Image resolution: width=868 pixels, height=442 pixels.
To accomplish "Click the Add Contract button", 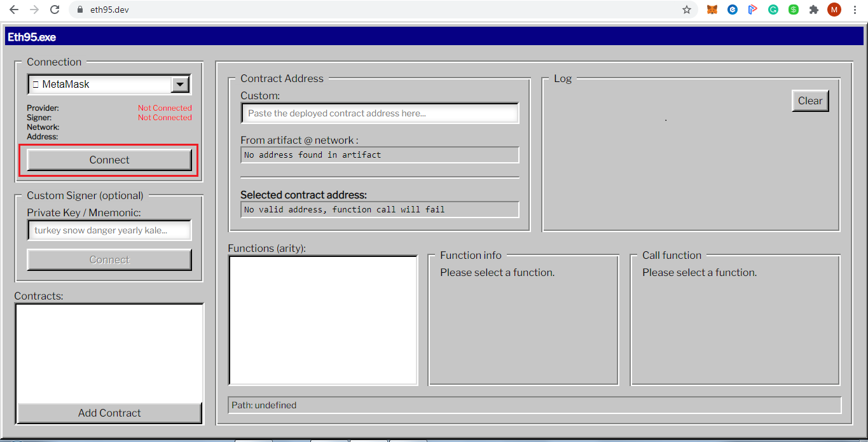I will [x=109, y=413].
